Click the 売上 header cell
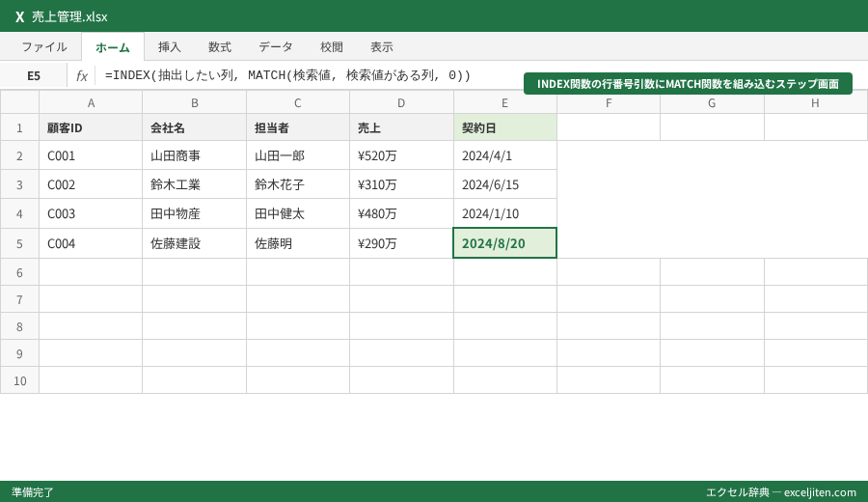This screenshot has height=502, width=868. 401,128
